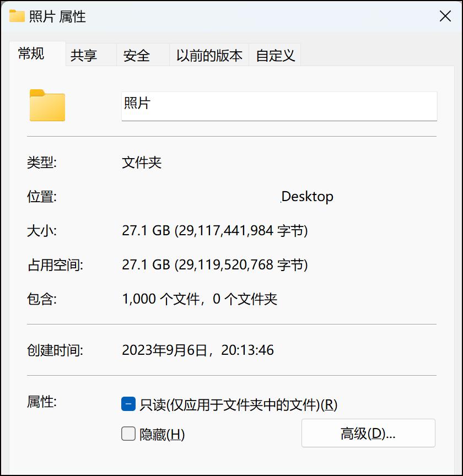The width and height of the screenshot is (463, 476).
Task: Open the 安全 tab
Action: (x=136, y=55)
